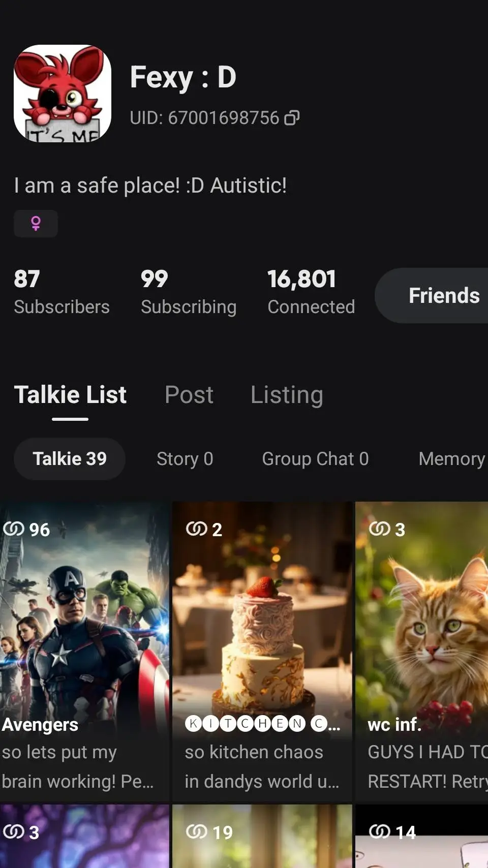Select the Story 0 filter chip
This screenshot has height=868, width=488.
(185, 459)
